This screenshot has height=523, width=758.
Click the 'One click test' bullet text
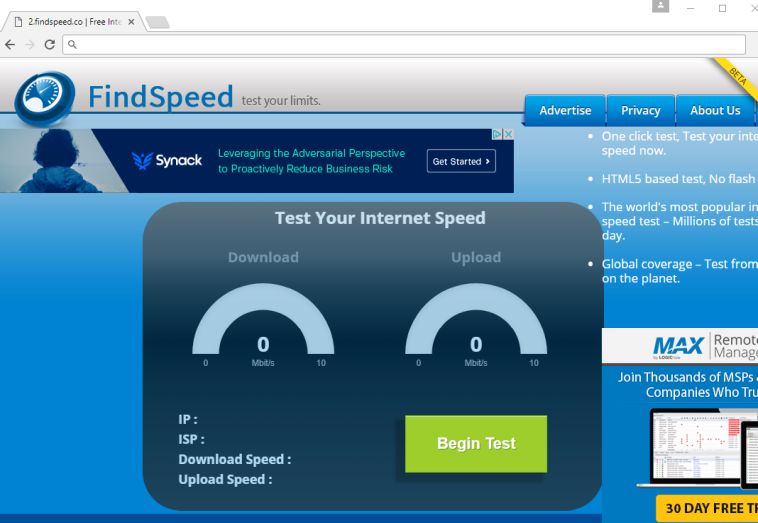pos(679,144)
